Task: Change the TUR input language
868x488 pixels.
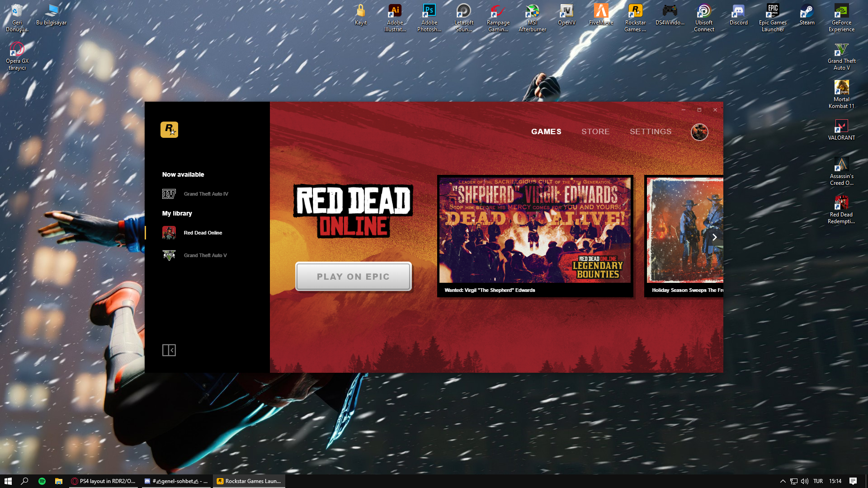Action: 818,481
